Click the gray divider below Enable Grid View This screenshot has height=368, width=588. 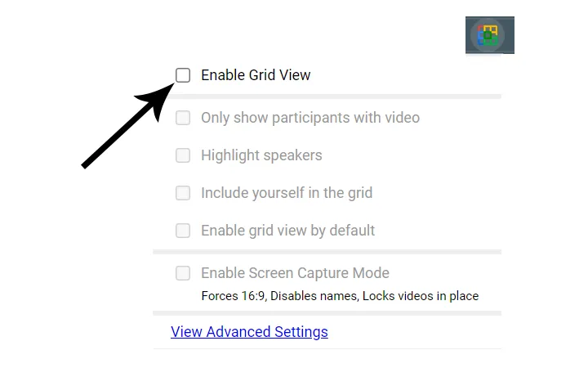point(327,96)
